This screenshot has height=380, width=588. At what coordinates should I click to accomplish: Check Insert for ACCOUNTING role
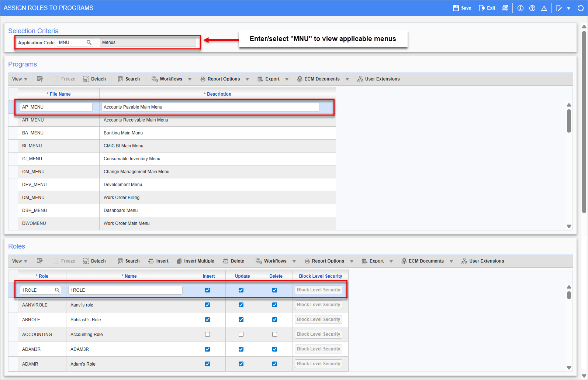pos(207,335)
